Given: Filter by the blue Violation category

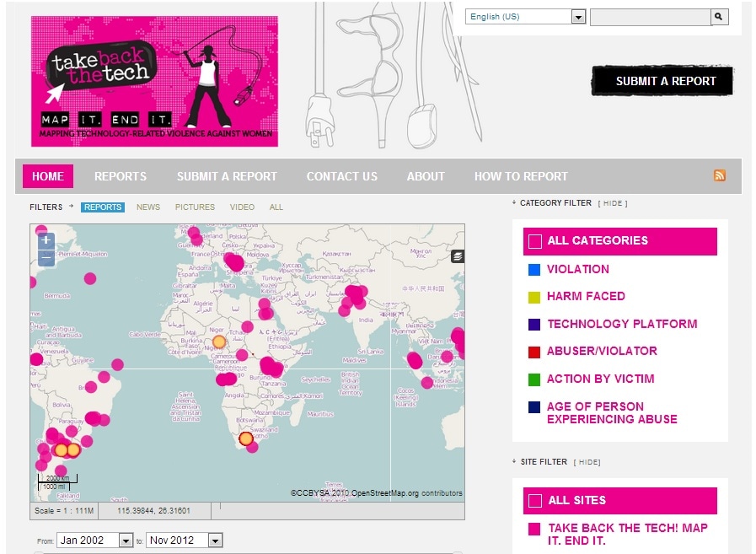Looking at the screenshot, I should pyautogui.click(x=577, y=270).
